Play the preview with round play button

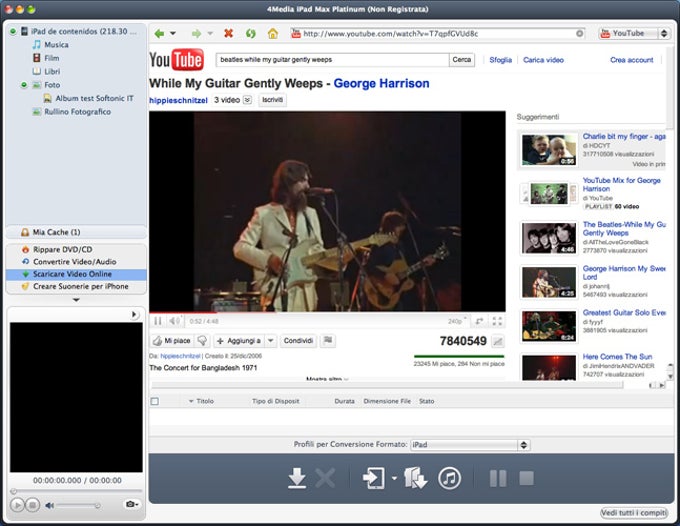(x=17, y=505)
